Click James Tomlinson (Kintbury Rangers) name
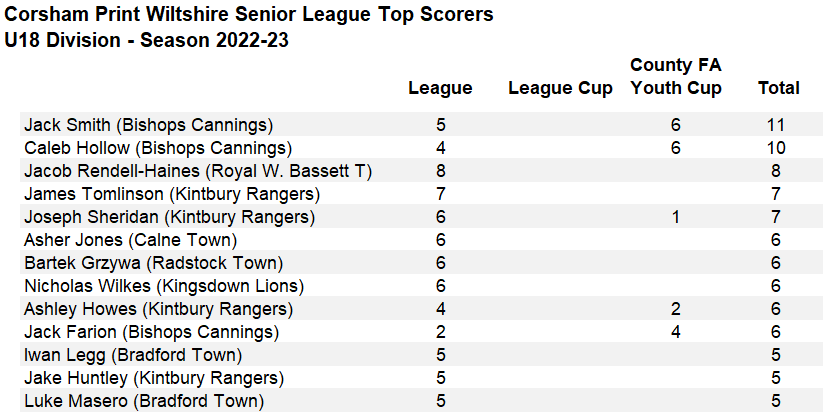This screenshot has height=412, width=823. tap(172, 194)
